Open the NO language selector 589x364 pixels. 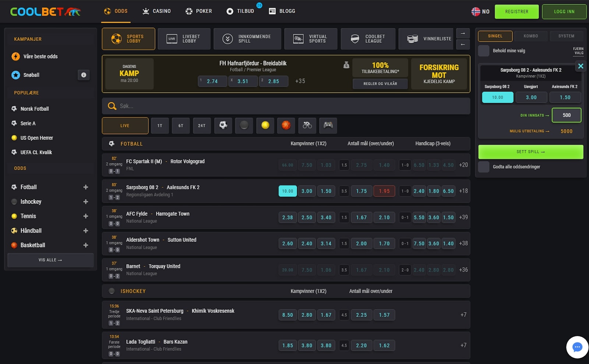pos(480,12)
